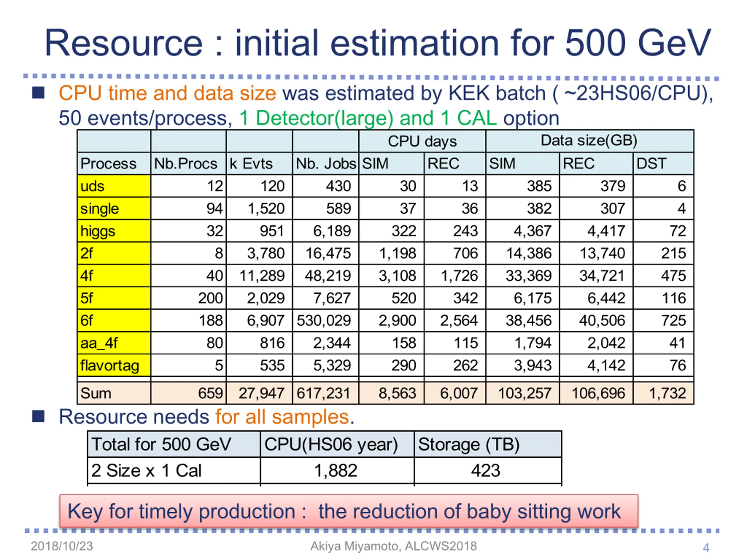
Task: Click the yellow '6f' process cell
Action: (x=114, y=320)
